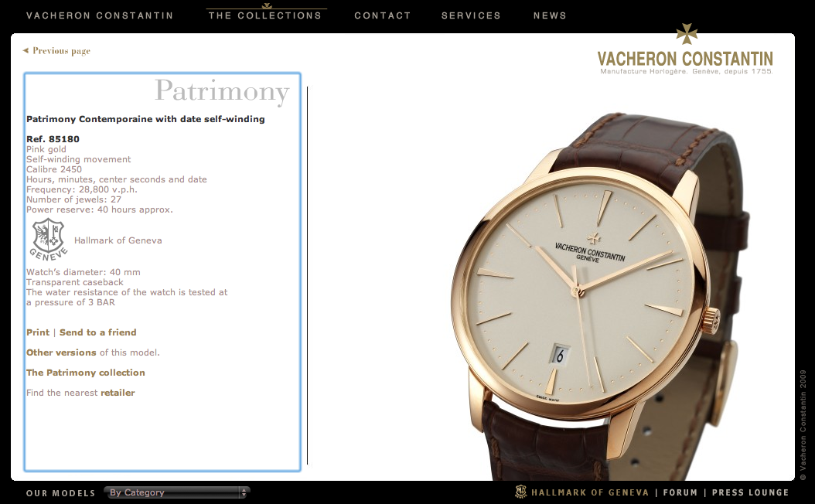
Task: Open Other versions of this model
Action: (x=61, y=352)
